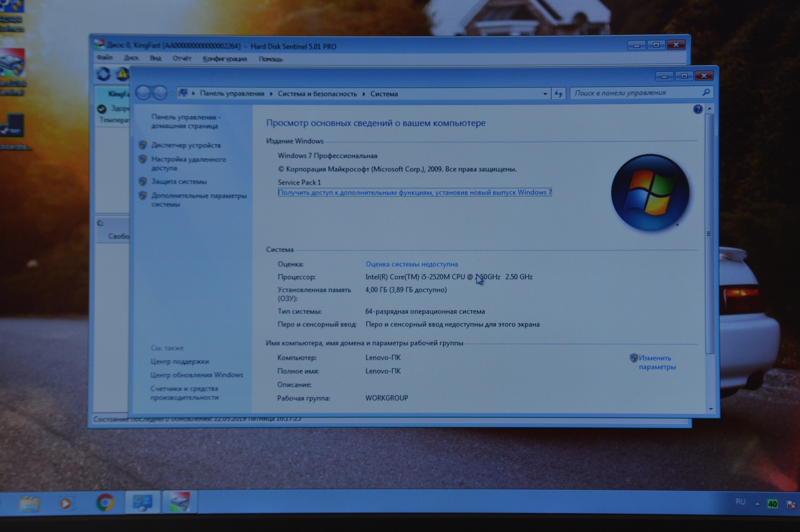Click the Windows 7 logo image

click(650, 193)
